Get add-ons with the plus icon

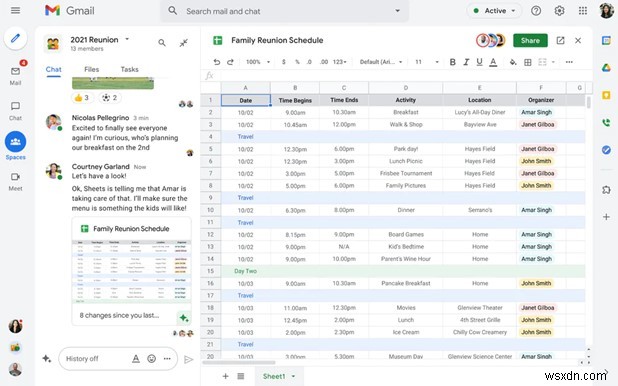606,217
